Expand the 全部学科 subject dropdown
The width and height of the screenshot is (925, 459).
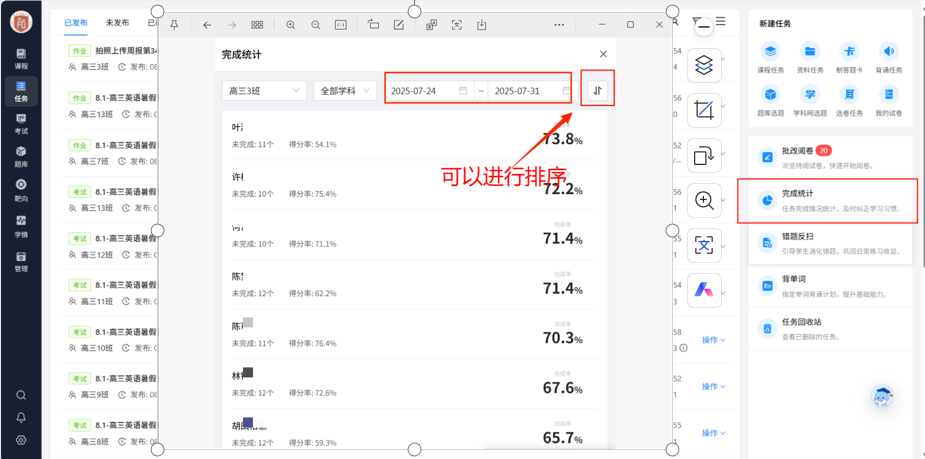[345, 91]
